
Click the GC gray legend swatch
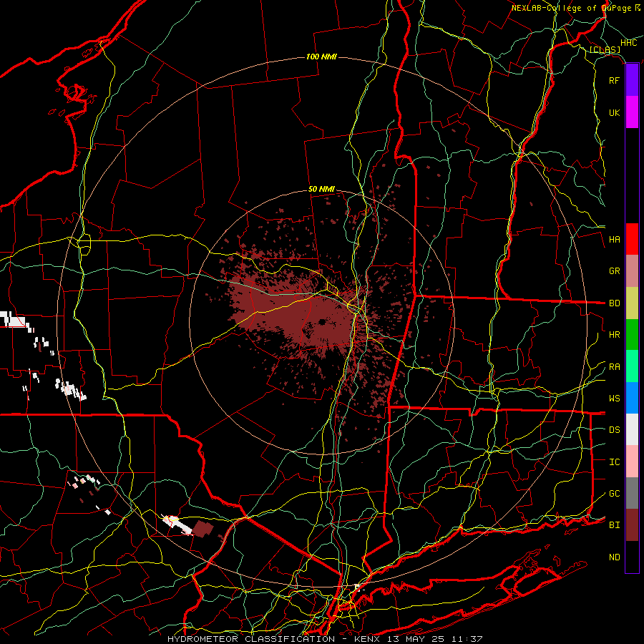[x=632, y=493]
